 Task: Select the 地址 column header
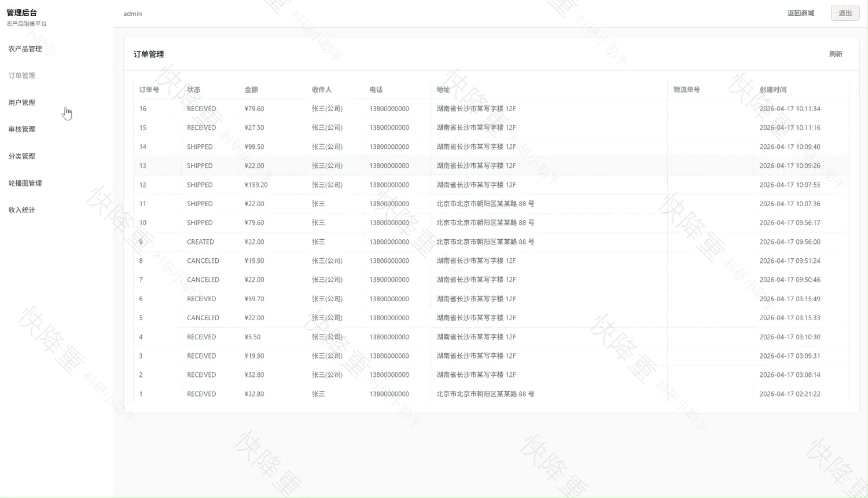coord(443,90)
